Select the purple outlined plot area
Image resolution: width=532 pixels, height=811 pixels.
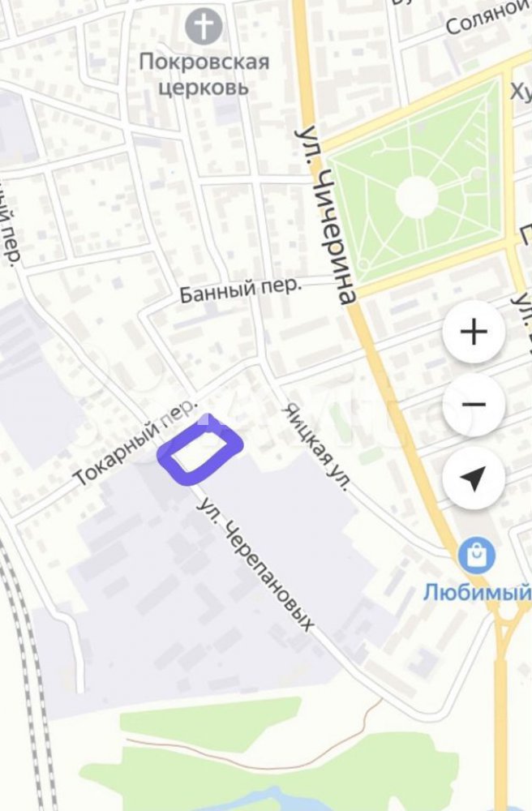click(200, 450)
